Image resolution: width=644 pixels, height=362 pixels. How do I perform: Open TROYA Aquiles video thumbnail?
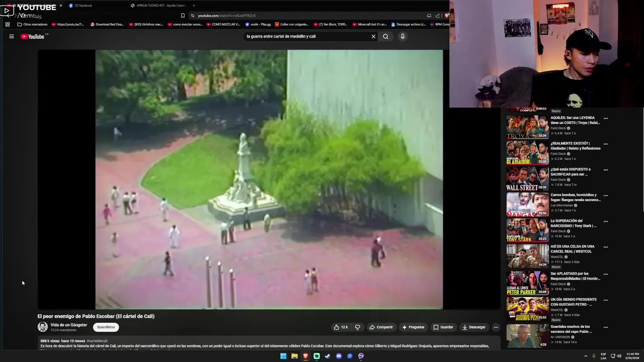click(527, 127)
